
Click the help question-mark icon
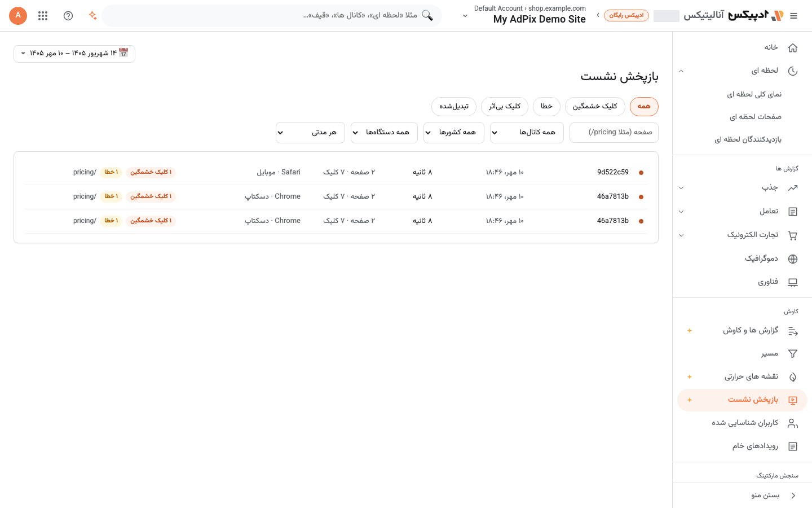(x=68, y=16)
